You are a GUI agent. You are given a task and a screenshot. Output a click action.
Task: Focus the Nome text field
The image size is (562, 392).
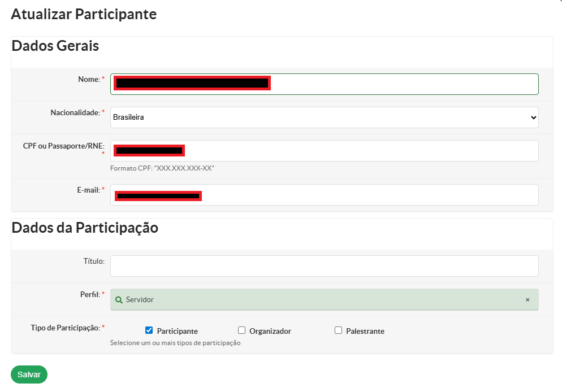tap(396, 84)
